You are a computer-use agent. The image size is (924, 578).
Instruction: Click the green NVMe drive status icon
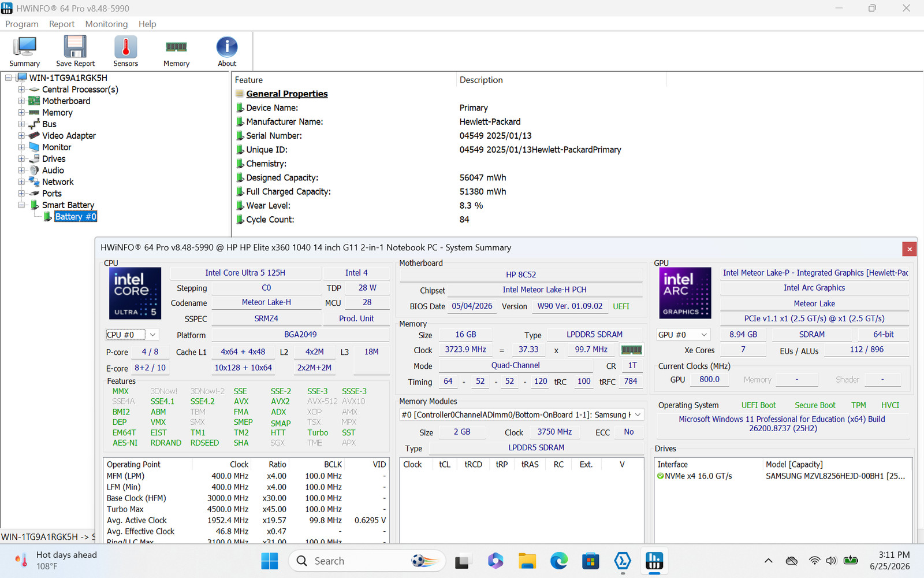pyautogui.click(x=660, y=476)
